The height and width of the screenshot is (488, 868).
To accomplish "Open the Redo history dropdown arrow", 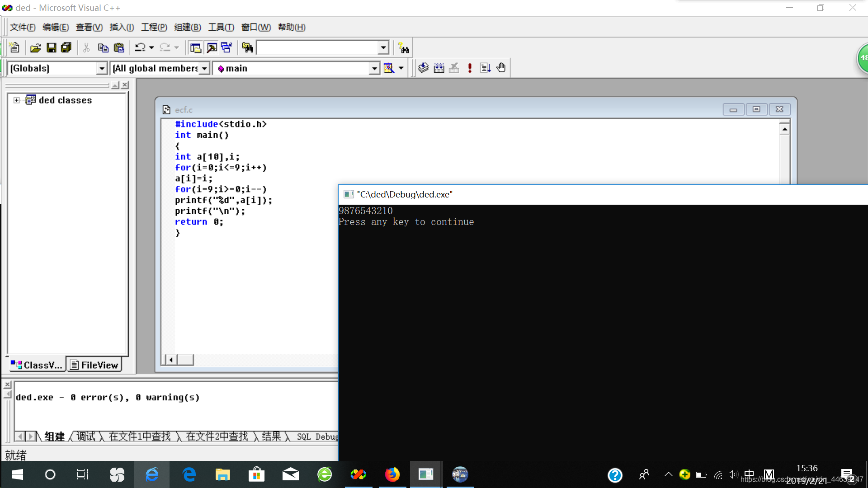I will point(176,47).
